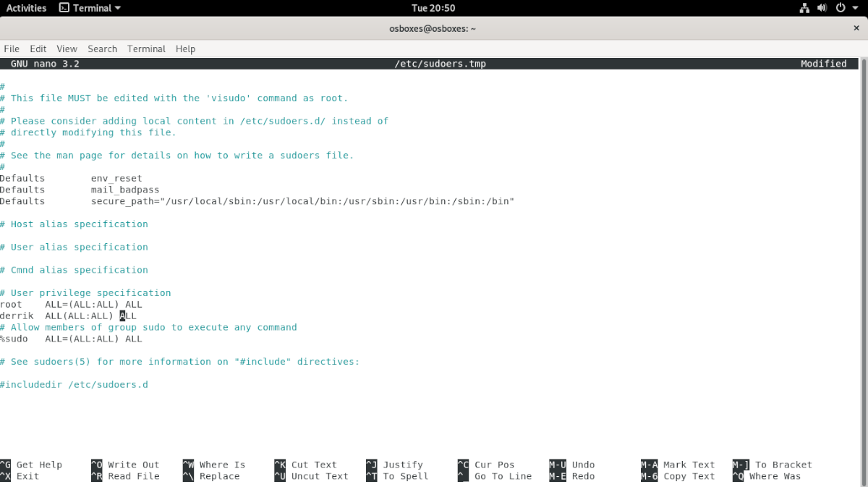Open the Terminal menu in menu bar

[x=146, y=48]
